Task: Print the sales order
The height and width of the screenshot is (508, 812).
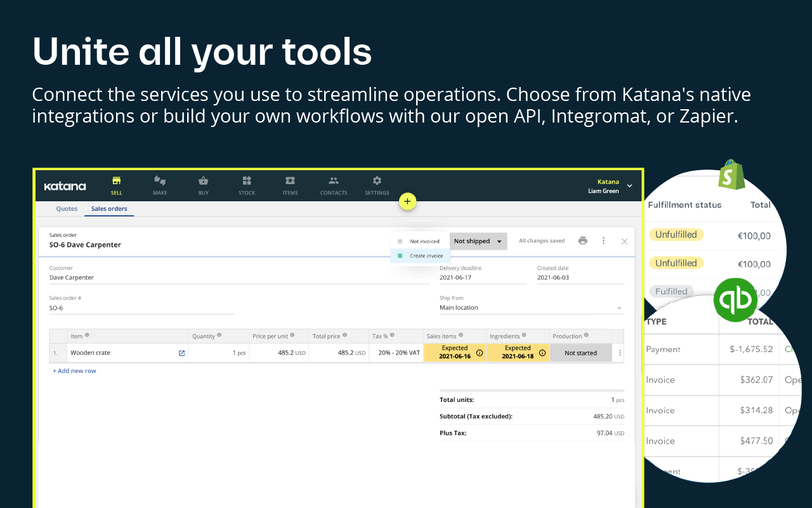Action: [x=583, y=241]
